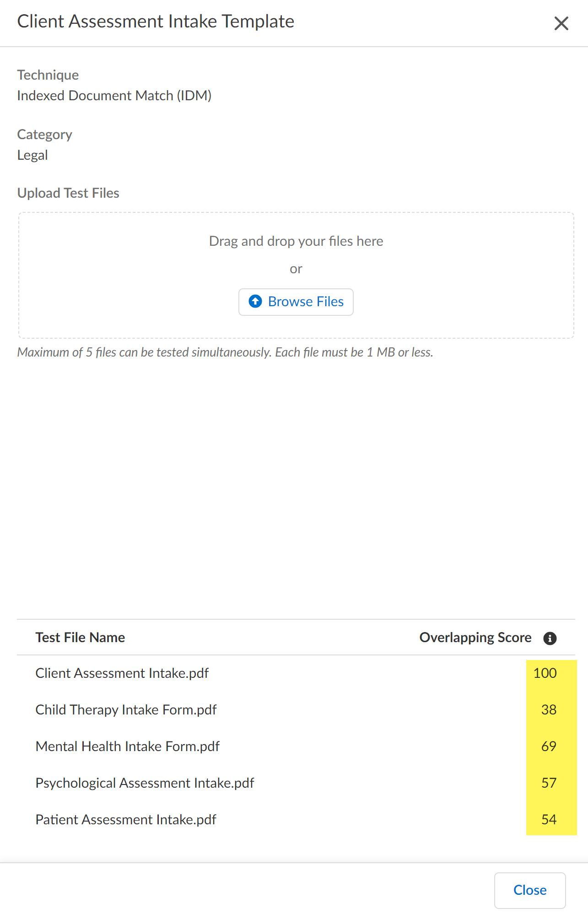Select Patient Assessment Intake.pdf row

tap(125, 819)
